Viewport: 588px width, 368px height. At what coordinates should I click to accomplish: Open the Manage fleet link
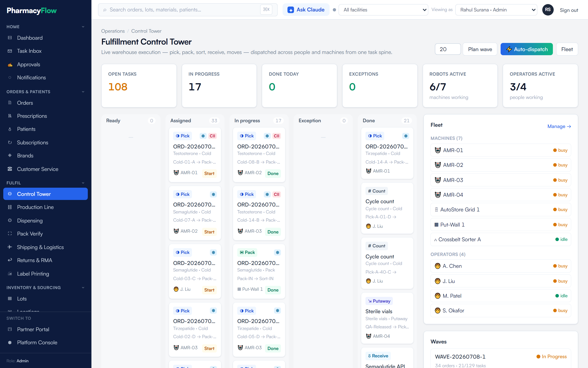click(559, 126)
